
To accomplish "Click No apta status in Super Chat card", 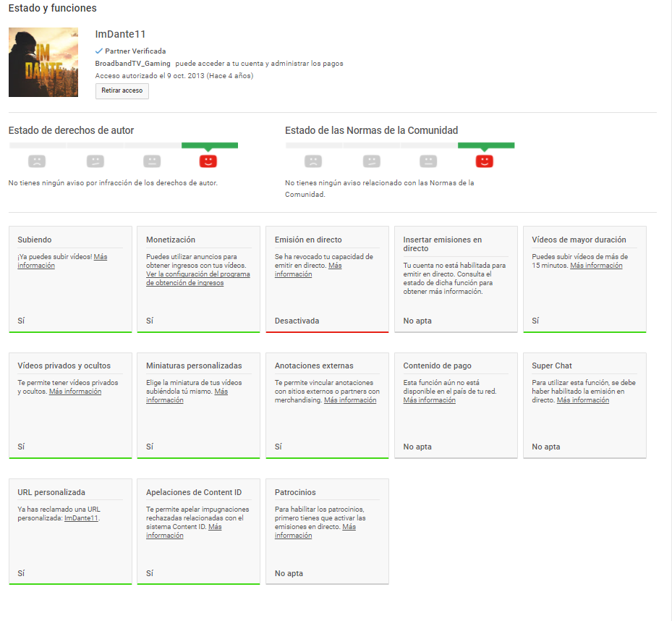I will tap(546, 447).
